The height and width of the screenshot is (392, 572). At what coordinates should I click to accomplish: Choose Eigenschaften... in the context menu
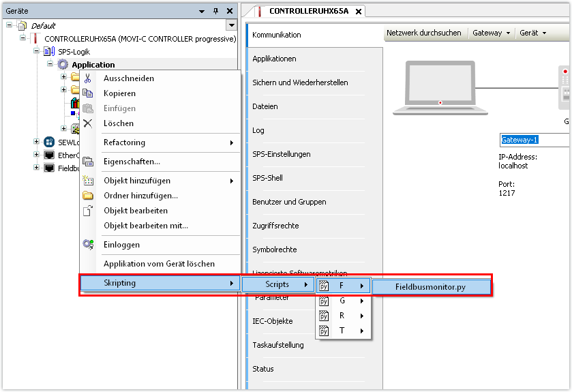[x=132, y=162]
